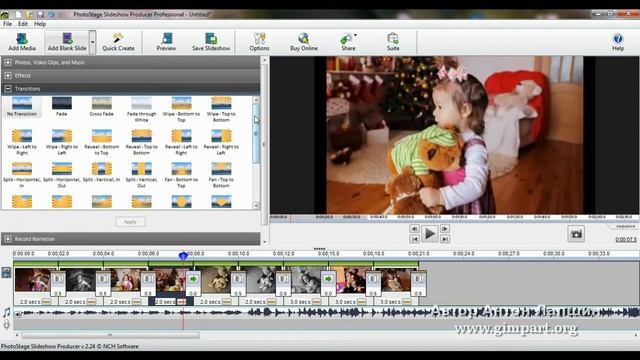Click the blue playhead marker on timeline
The width and height of the screenshot is (640, 360).
point(183,256)
